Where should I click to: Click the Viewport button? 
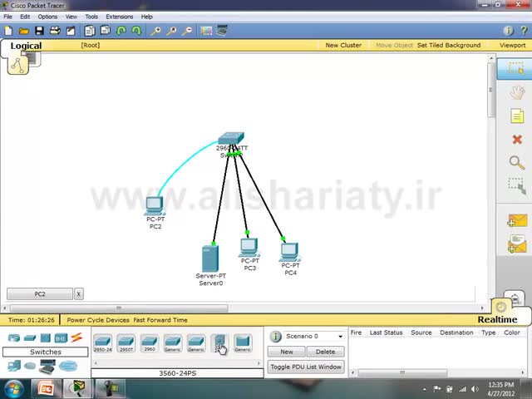[512, 45]
